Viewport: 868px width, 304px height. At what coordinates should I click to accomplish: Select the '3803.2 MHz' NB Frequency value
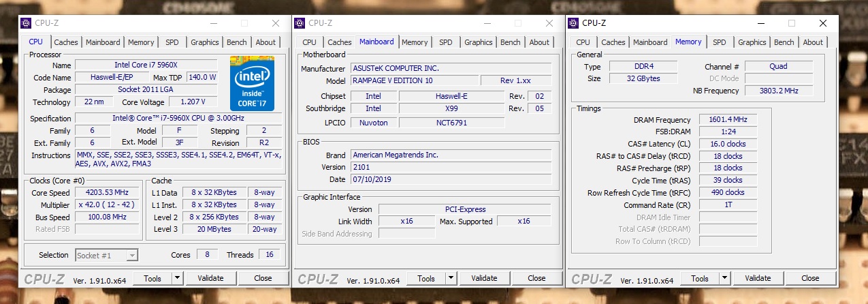pos(778,91)
